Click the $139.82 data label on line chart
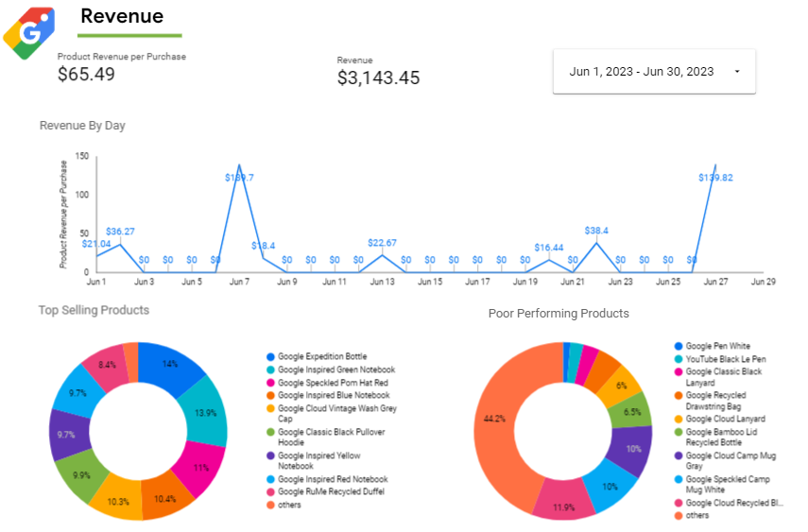The width and height of the screenshot is (808, 532). [x=715, y=178]
